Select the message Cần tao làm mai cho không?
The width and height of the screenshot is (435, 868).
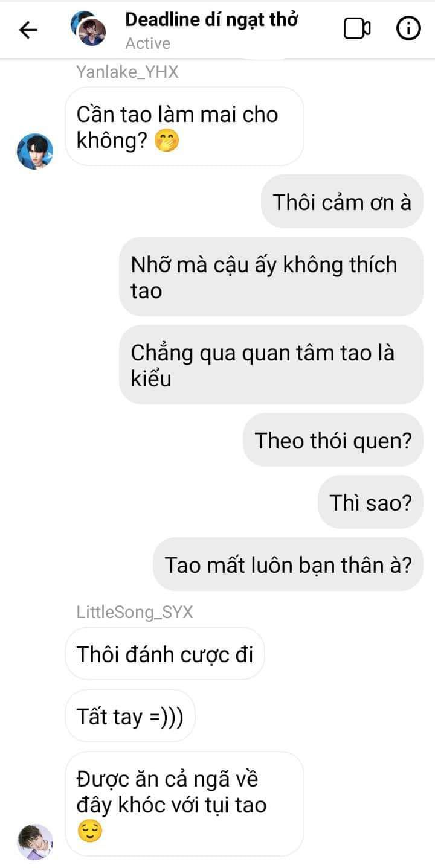click(184, 126)
